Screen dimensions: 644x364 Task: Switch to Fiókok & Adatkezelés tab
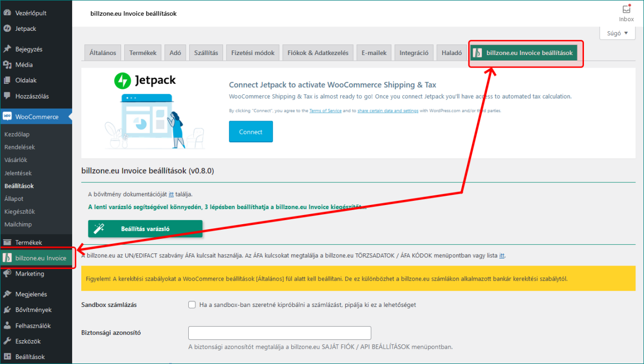[318, 53]
